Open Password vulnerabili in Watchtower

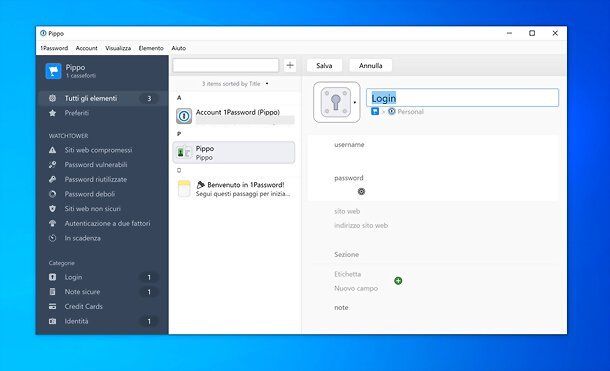pos(102,165)
